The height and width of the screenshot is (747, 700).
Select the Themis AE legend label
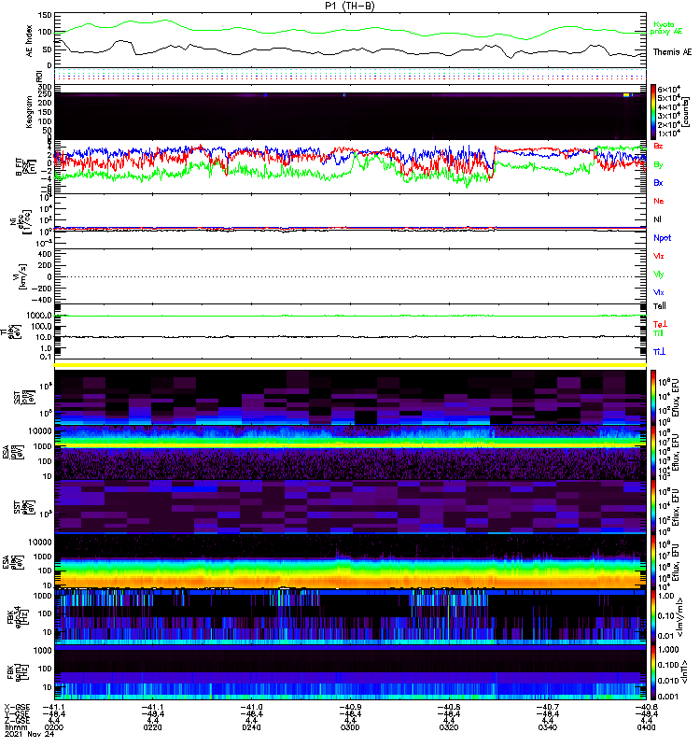672,52
